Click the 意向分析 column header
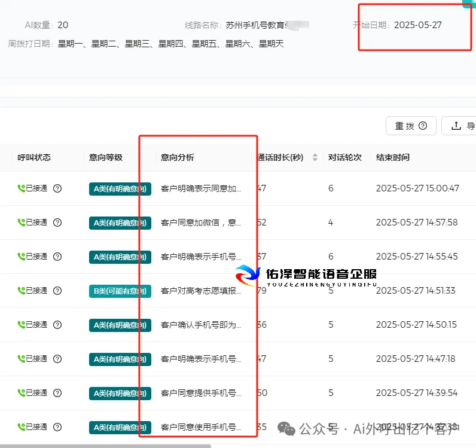 pyautogui.click(x=177, y=157)
